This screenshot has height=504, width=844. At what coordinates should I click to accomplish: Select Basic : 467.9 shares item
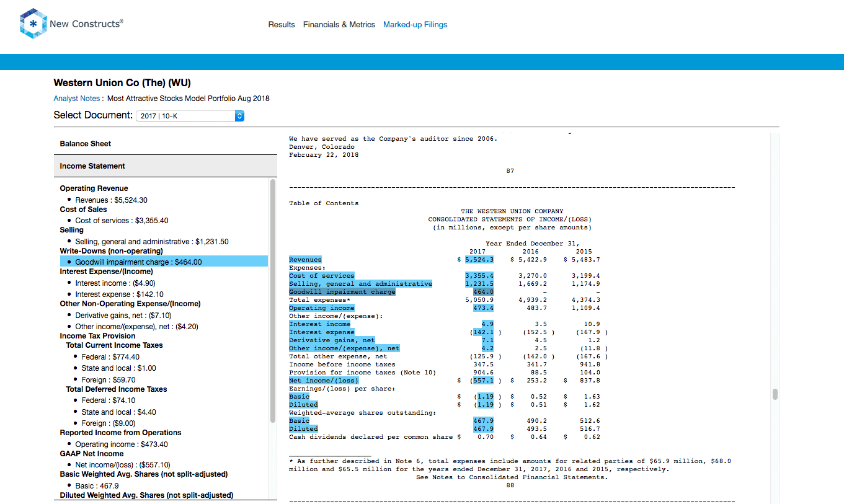point(97,486)
